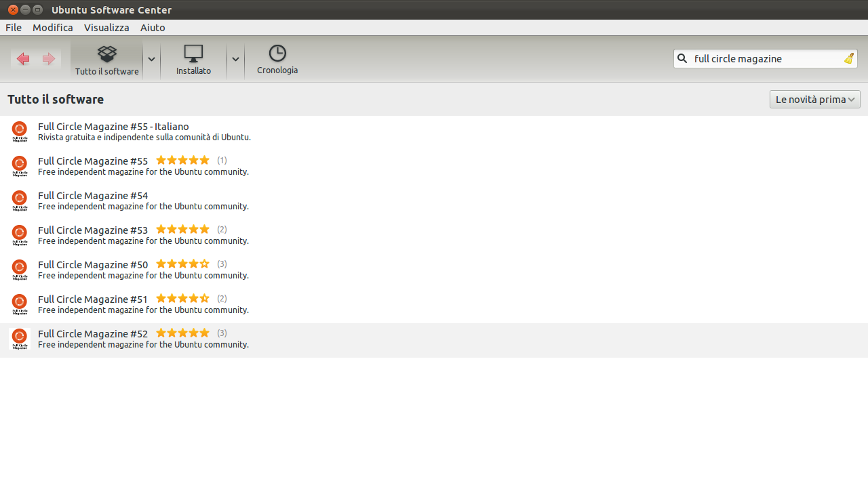Expand dropdown arrow next to Installato
This screenshot has width=868, height=502.
235,60
